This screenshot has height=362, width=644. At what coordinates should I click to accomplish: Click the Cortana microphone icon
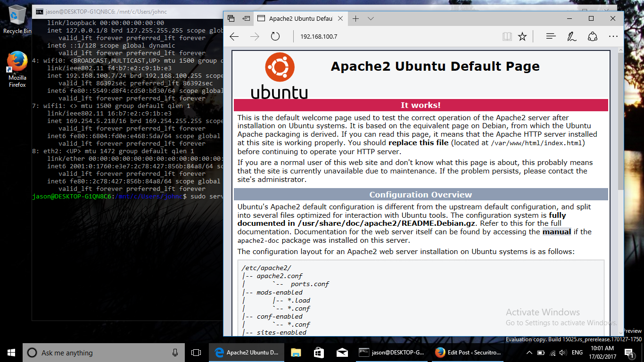click(175, 353)
